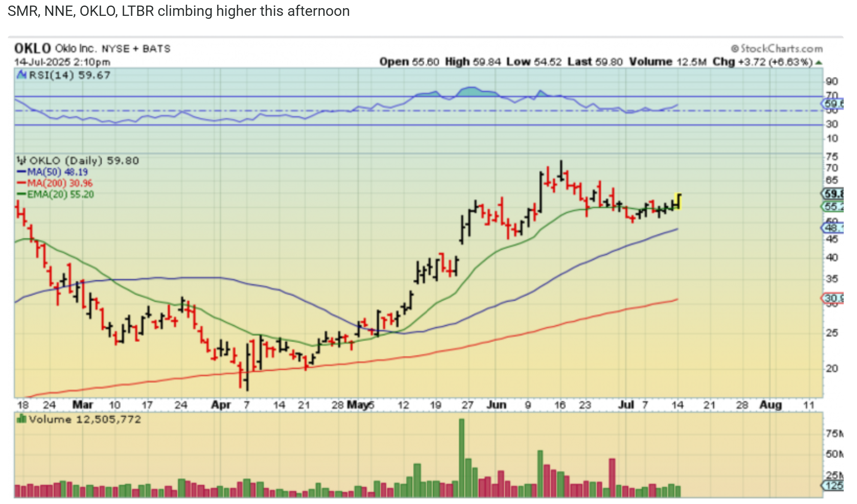
Task: Click the Aug label on date axis
Action: [x=770, y=405]
